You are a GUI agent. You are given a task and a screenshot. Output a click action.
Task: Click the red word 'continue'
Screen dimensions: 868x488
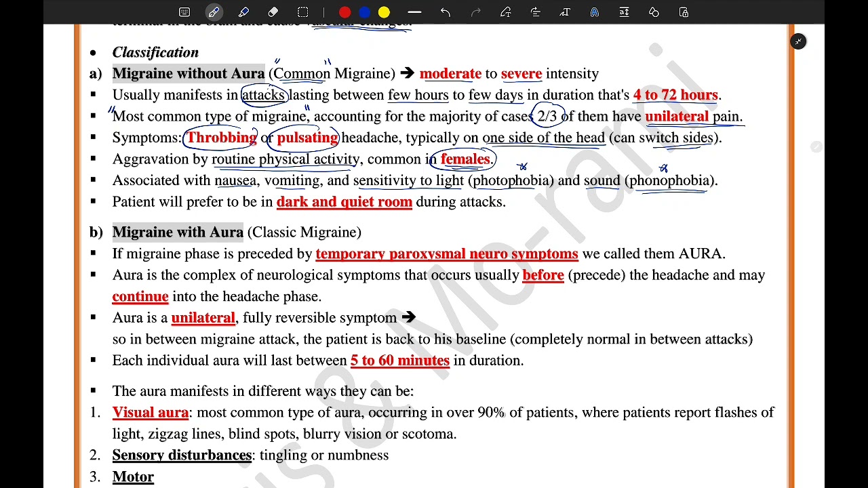(x=140, y=296)
